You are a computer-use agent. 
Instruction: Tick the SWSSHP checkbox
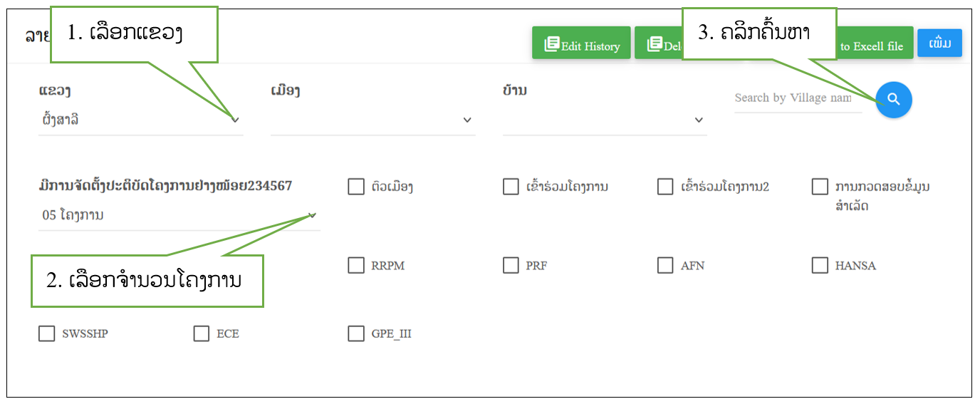point(47,333)
